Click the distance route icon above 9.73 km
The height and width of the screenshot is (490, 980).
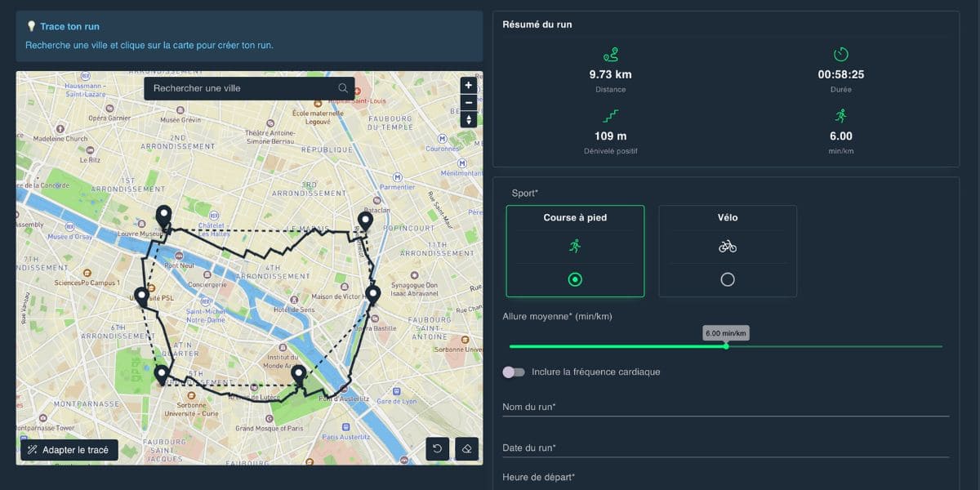pyautogui.click(x=610, y=55)
